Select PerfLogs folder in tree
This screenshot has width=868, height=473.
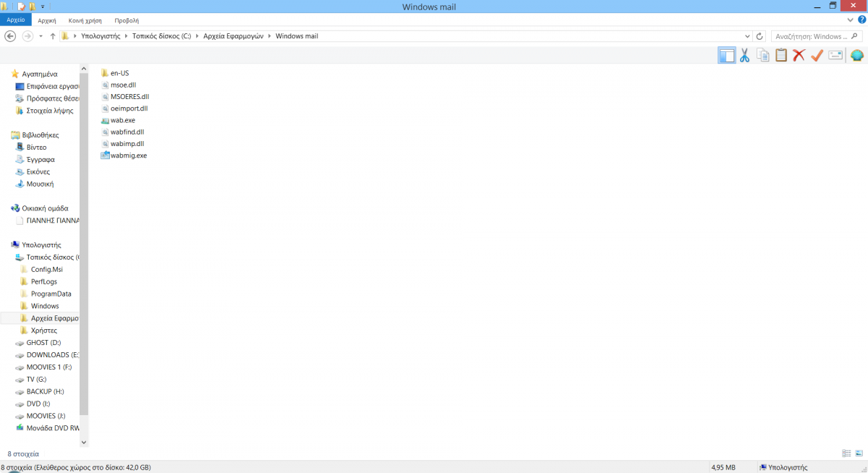pos(39,281)
